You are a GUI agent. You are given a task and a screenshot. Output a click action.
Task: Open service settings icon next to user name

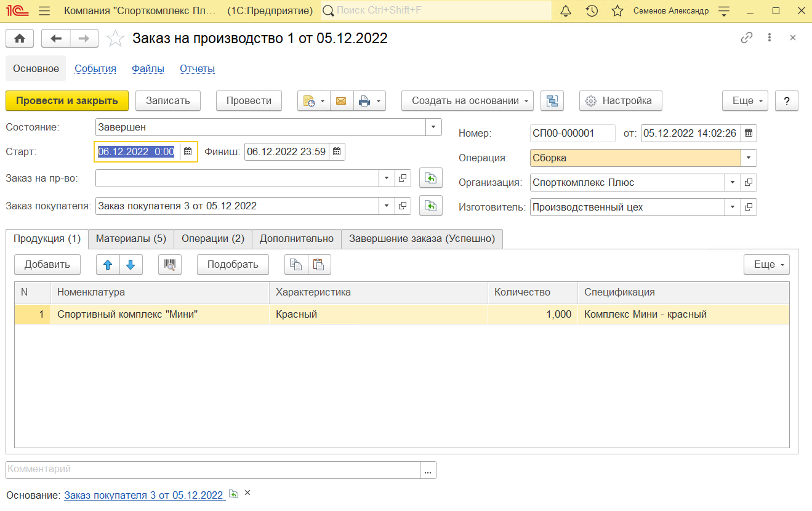coord(724,11)
